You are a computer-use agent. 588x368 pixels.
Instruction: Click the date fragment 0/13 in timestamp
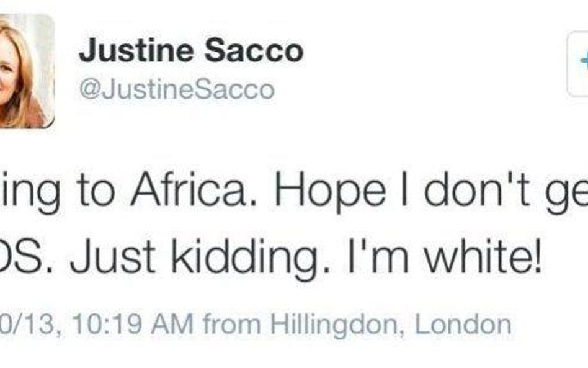pyautogui.click(x=27, y=324)
